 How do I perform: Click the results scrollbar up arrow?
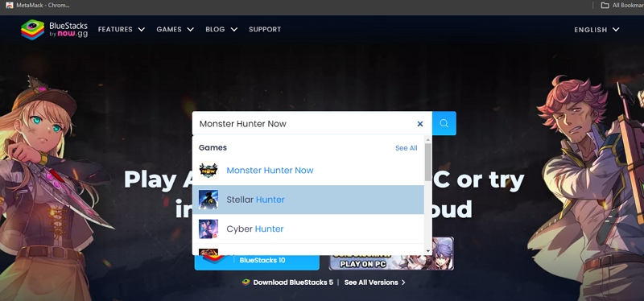point(428,139)
